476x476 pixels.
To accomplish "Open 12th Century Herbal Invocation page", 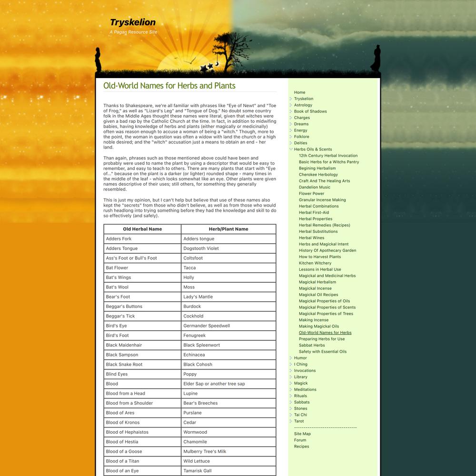I will 328,156.
